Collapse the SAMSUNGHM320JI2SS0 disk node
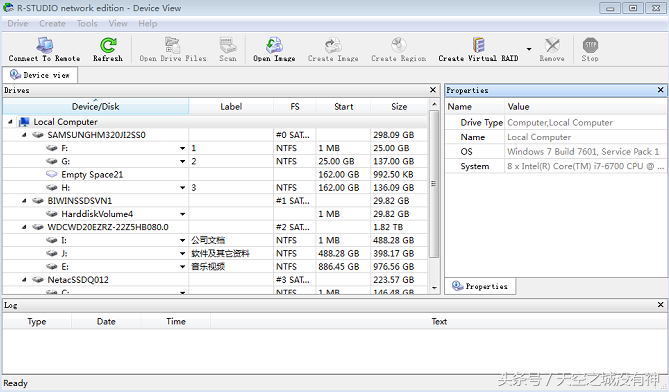Image resolution: width=669 pixels, height=392 pixels. click(24, 135)
